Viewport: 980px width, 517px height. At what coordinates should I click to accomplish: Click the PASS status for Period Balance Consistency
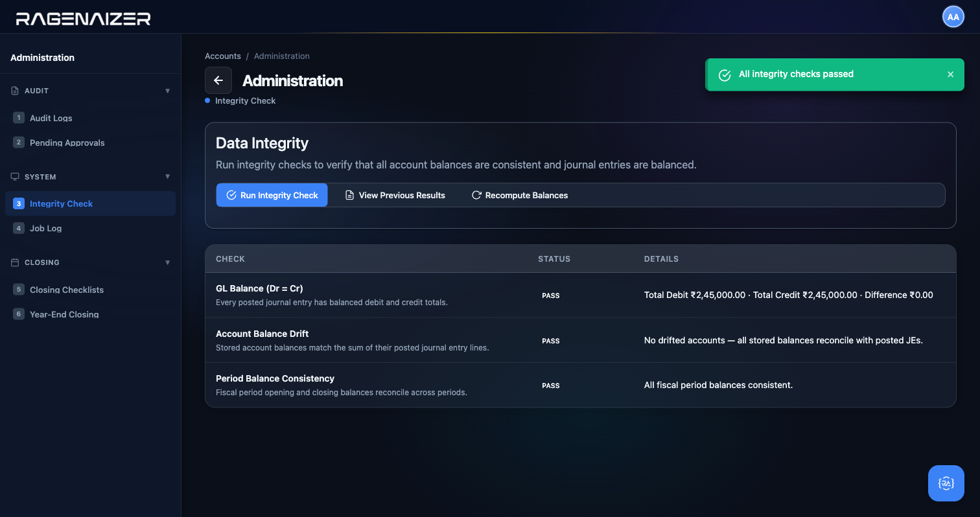coord(551,385)
